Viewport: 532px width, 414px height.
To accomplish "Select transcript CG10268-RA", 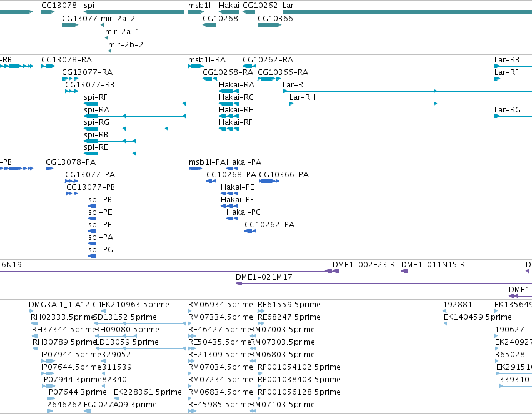I will 228,72.
